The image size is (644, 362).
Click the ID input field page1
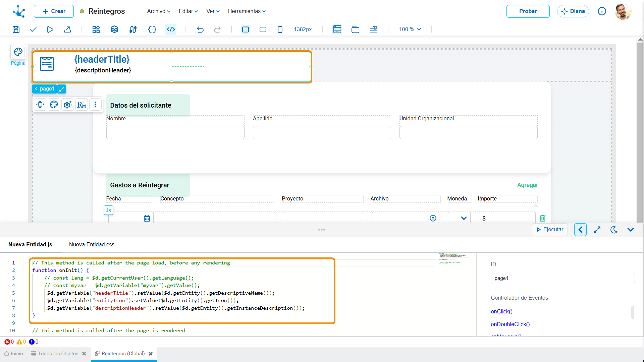pyautogui.click(x=562, y=278)
